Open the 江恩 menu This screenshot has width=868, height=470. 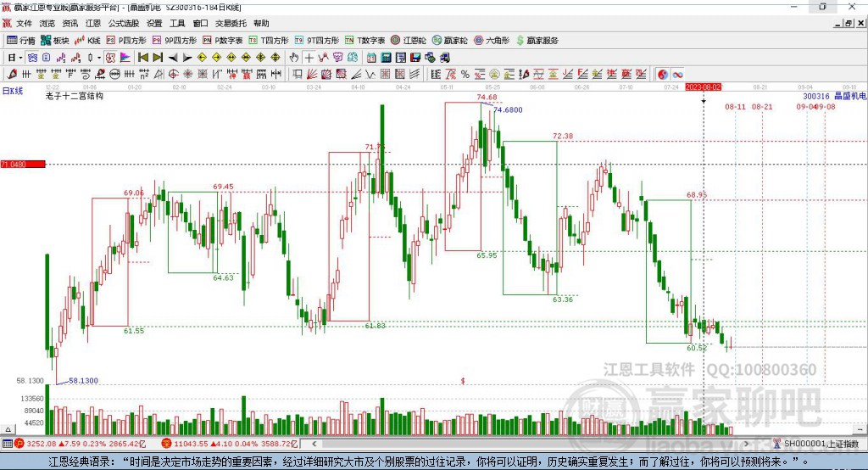coord(93,23)
